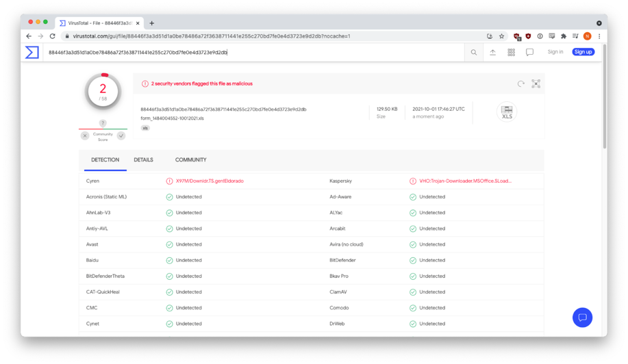The width and height of the screenshot is (628, 364).
Task: Go forward in browser history
Action: click(40, 36)
